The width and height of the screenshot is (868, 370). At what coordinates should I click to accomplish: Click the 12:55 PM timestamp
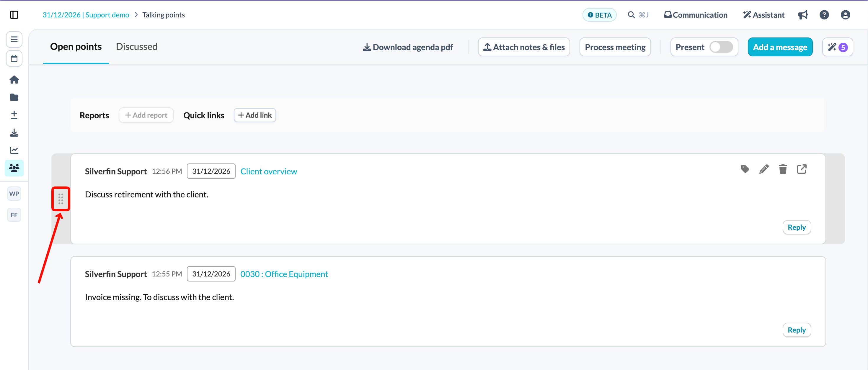click(x=167, y=274)
